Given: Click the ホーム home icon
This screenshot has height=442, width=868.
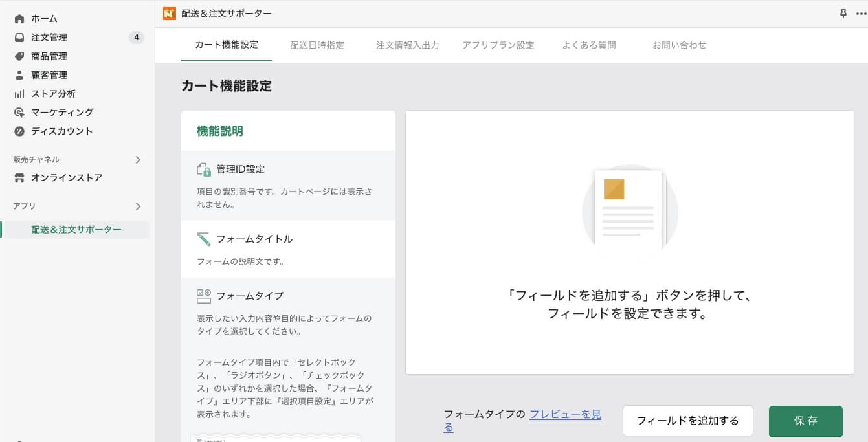Looking at the screenshot, I should tap(18, 18).
